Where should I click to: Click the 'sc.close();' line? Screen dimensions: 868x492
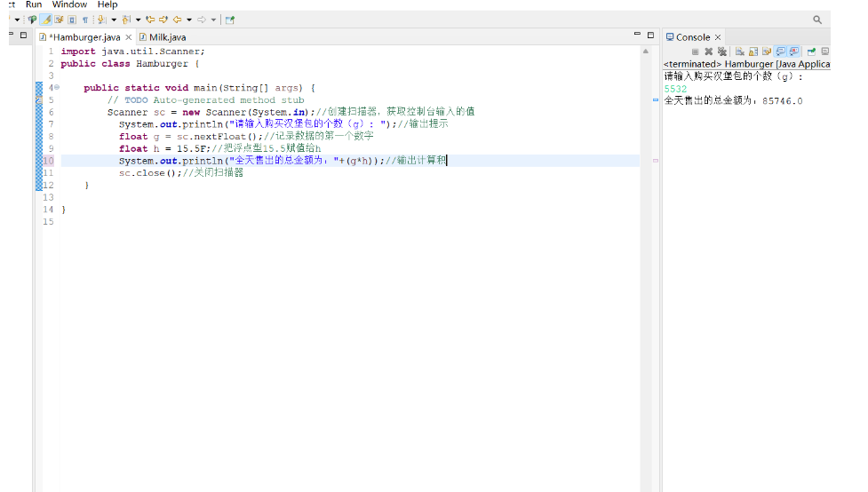pyautogui.click(x=181, y=173)
